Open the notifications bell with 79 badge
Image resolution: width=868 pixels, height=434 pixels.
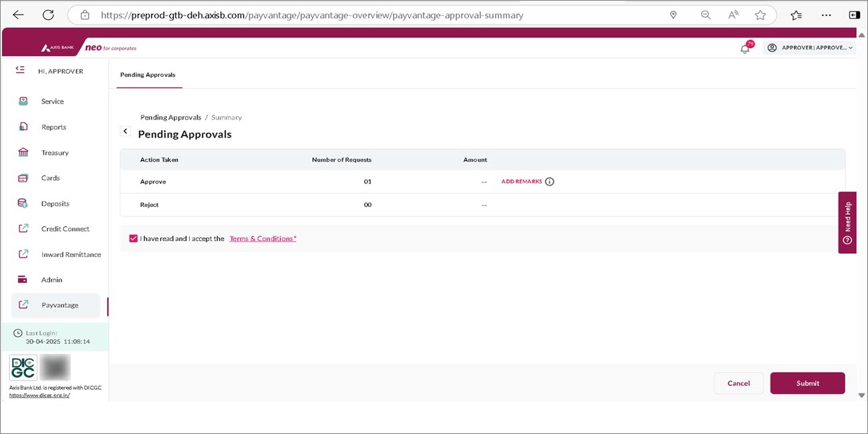click(x=746, y=47)
